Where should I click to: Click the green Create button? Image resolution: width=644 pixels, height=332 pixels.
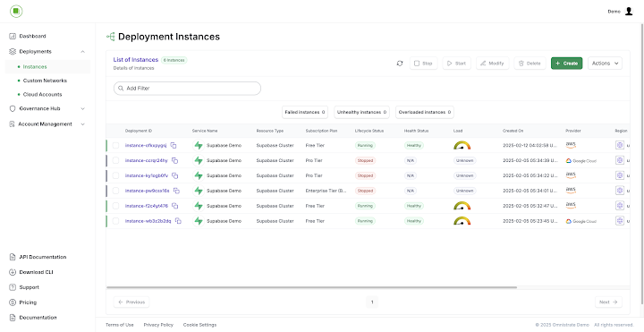[567, 64]
